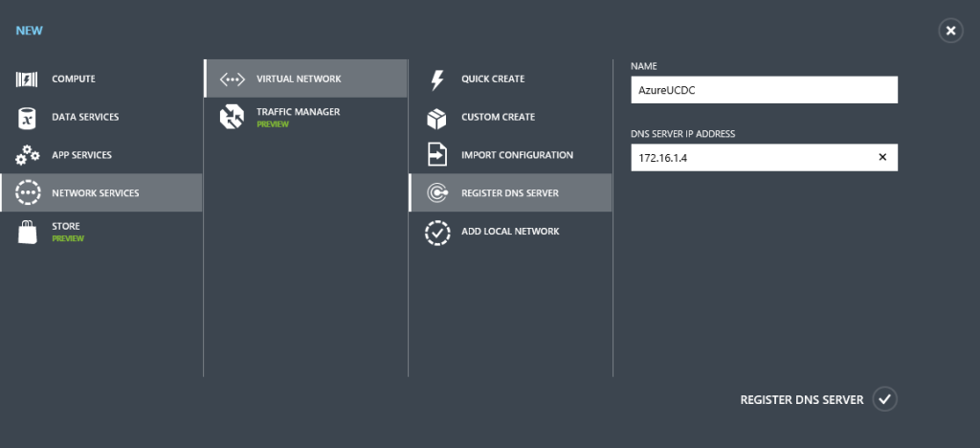Click the Store shopping bag icon

pos(27,232)
